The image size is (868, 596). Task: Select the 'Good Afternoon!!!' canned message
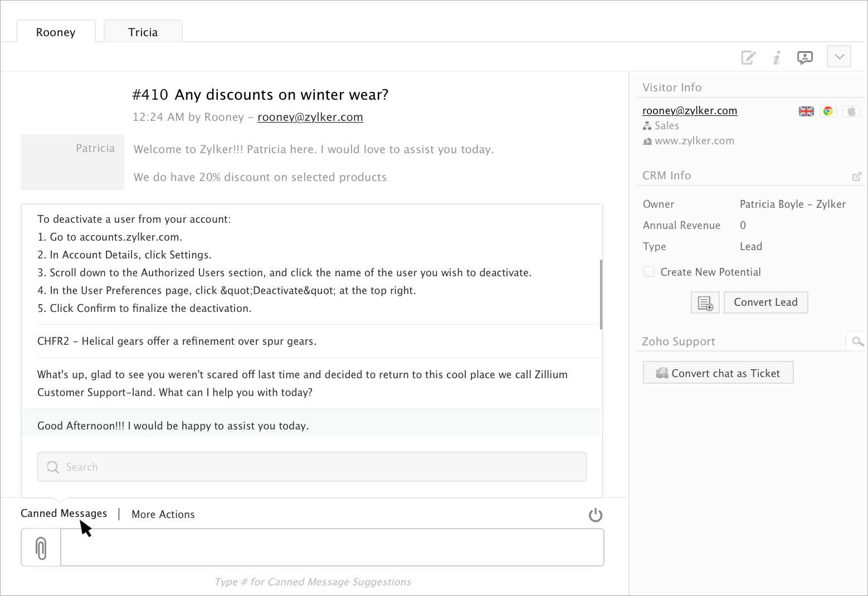[173, 426]
